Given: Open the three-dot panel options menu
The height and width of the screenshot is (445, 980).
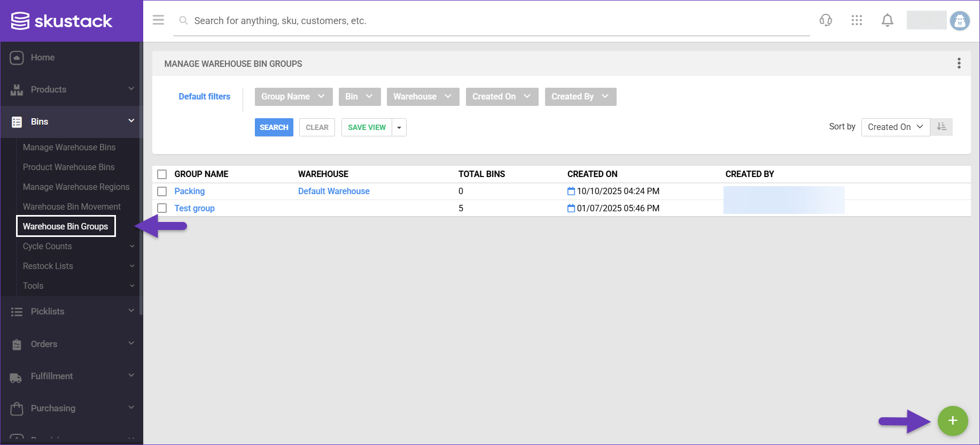Looking at the screenshot, I should coord(959,64).
